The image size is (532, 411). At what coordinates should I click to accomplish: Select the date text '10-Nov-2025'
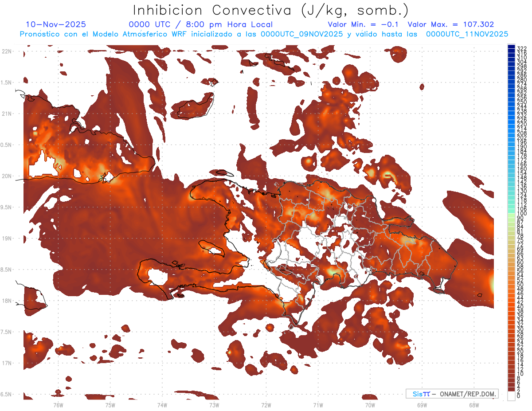click(56, 24)
